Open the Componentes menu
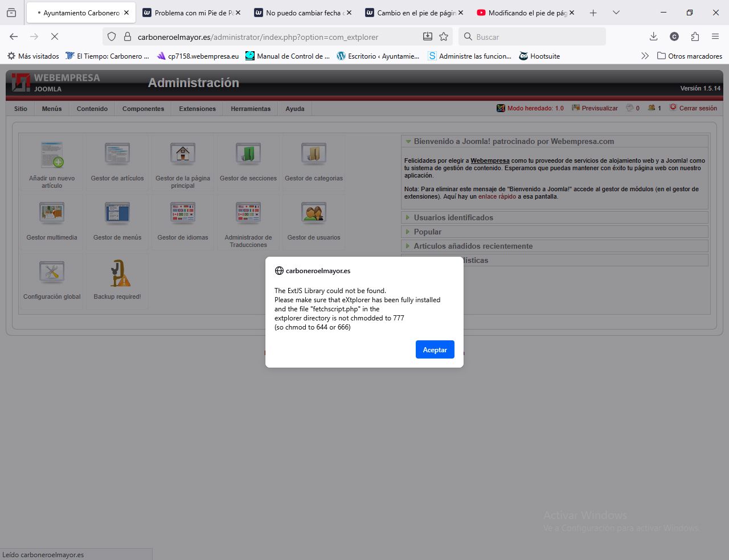Image resolution: width=729 pixels, height=560 pixels. pos(143,109)
